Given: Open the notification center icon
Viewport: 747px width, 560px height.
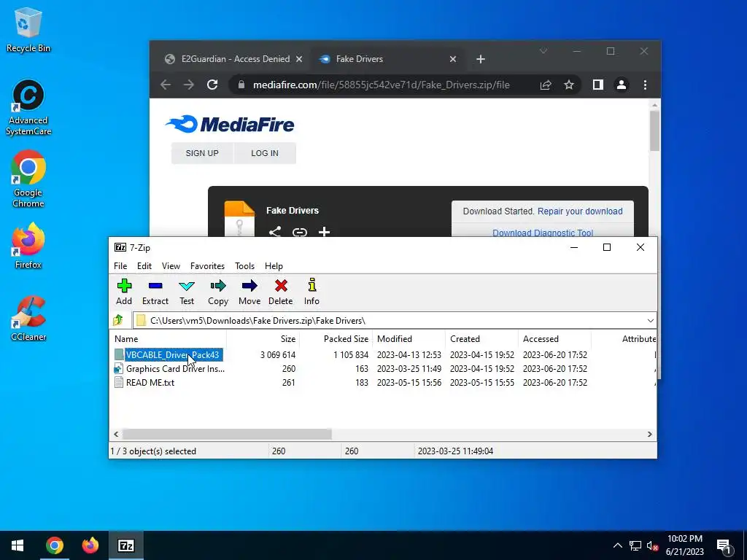Looking at the screenshot, I should point(724,545).
